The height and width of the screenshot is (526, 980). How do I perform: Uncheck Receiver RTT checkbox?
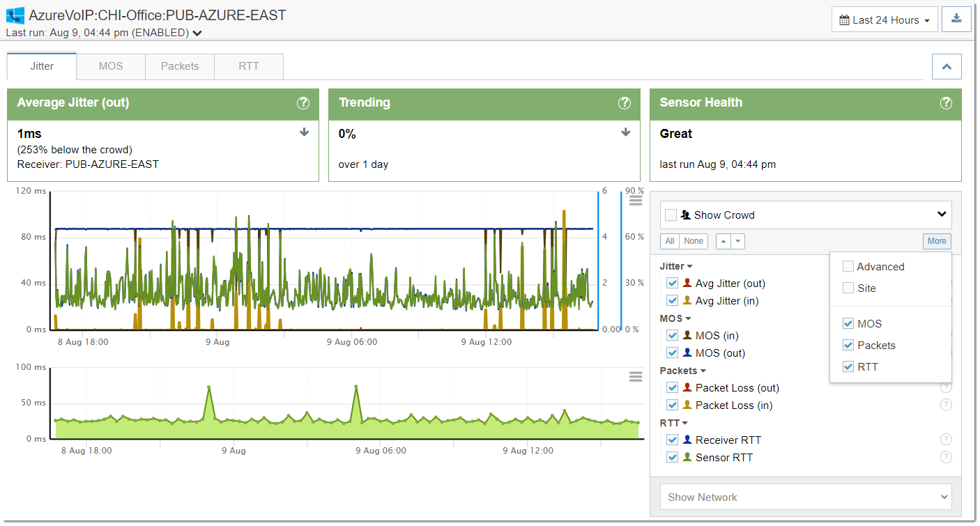(672, 440)
